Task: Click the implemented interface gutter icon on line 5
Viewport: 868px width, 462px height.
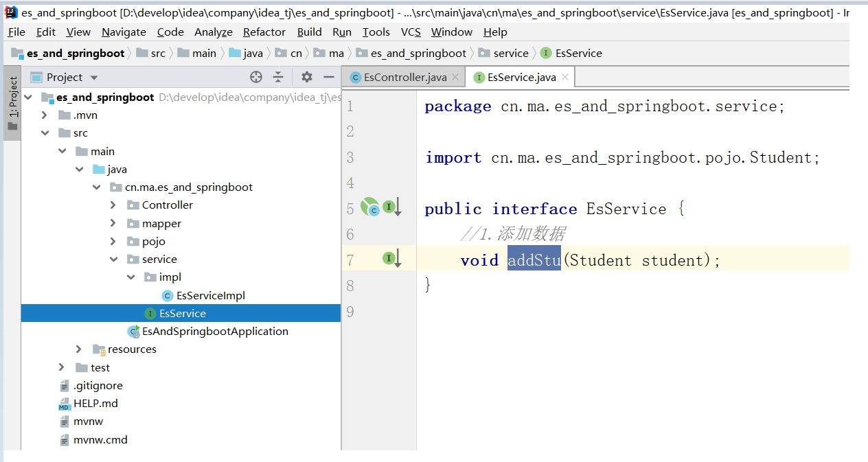Action: pos(391,207)
